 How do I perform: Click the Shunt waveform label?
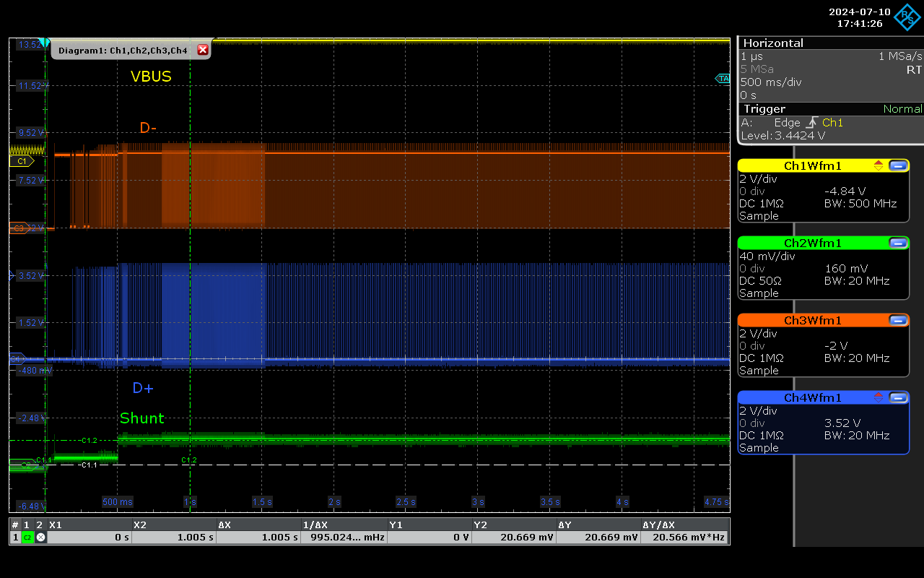pyautogui.click(x=142, y=418)
